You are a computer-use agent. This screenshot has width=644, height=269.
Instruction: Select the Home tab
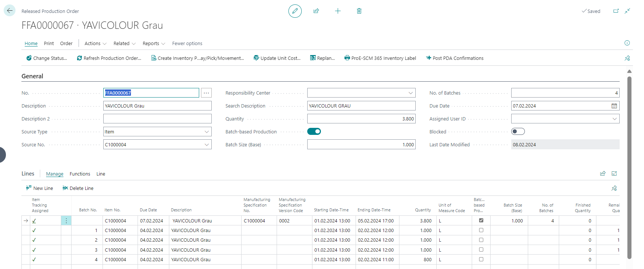tap(31, 43)
